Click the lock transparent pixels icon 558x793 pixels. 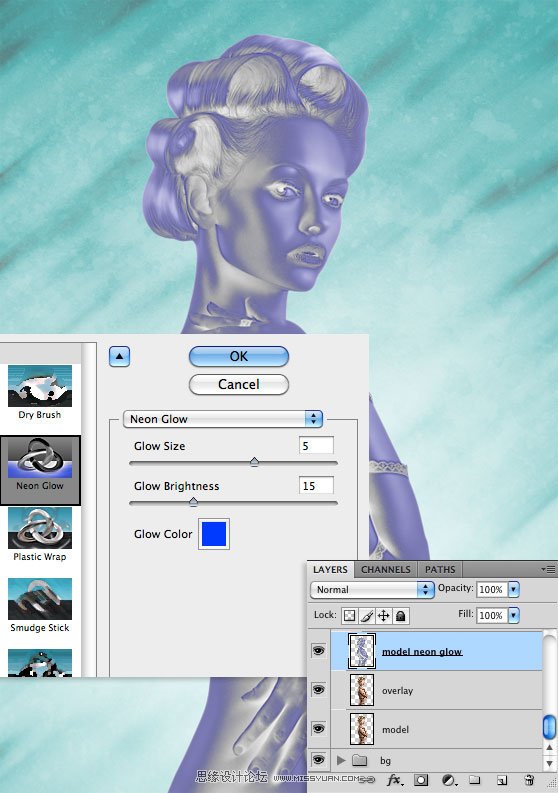click(x=349, y=615)
